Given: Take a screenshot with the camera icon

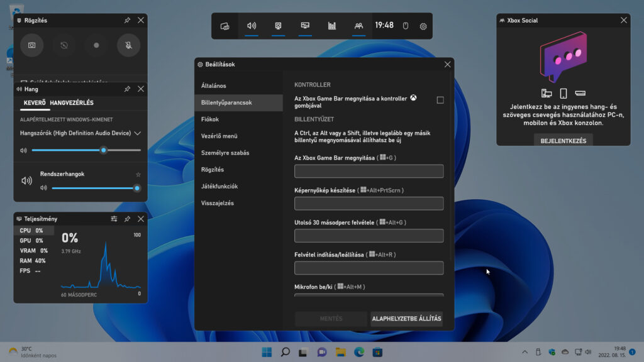Looking at the screenshot, I should point(31,45).
